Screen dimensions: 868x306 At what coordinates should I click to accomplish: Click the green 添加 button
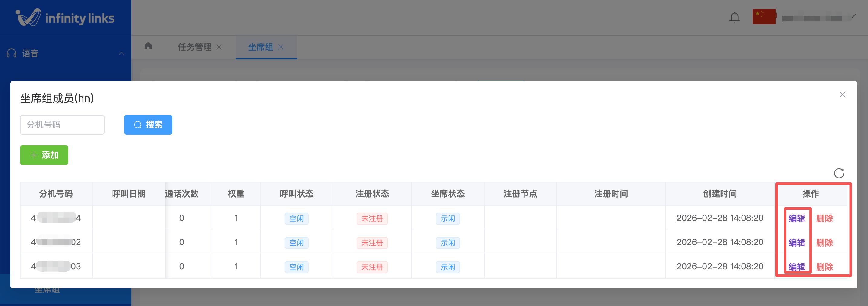point(44,155)
